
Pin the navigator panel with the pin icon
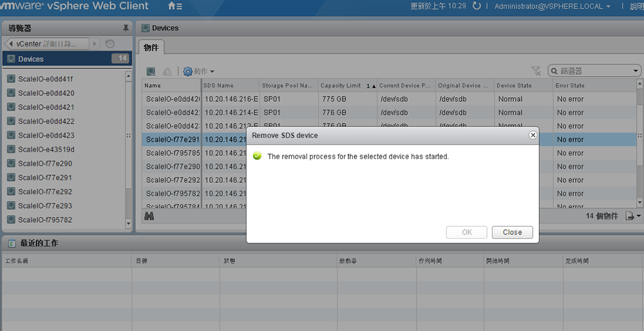coord(126,28)
